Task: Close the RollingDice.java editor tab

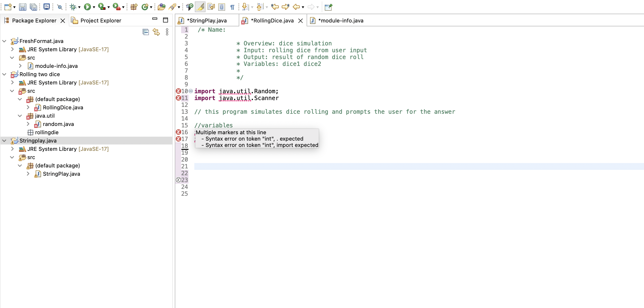Action: pyautogui.click(x=301, y=21)
